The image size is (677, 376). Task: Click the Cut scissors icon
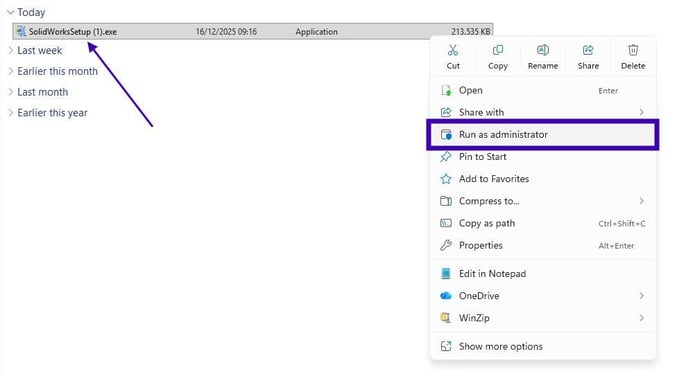pyautogui.click(x=452, y=51)
